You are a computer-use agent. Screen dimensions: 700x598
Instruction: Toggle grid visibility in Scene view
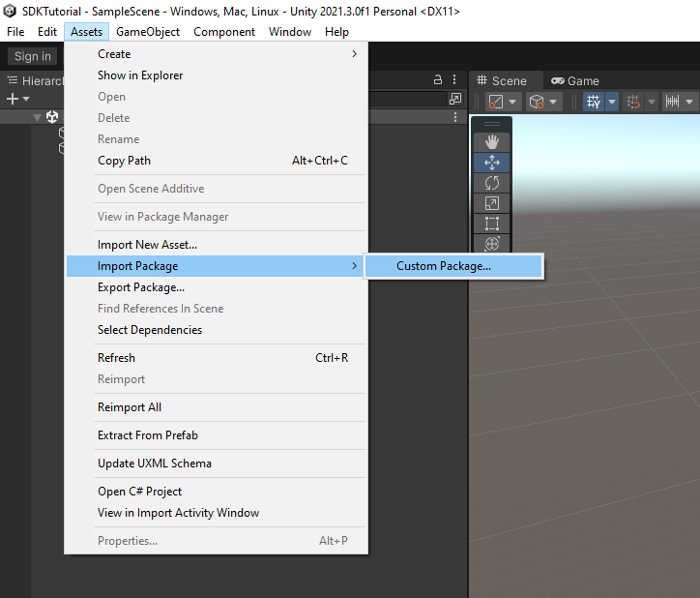tap(594, 102)
